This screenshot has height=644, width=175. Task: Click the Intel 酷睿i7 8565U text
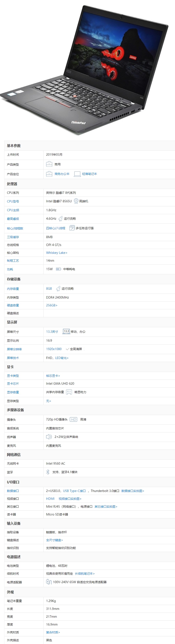[x=59, y=201]
